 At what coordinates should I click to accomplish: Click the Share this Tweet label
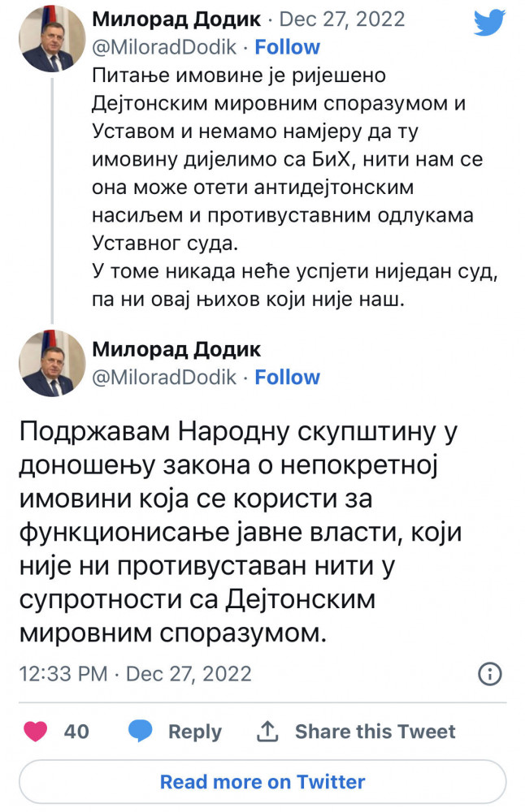(375, 732)
